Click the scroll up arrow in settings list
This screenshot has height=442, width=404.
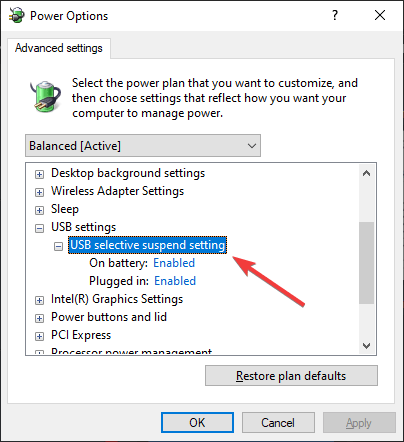[366, 173]
